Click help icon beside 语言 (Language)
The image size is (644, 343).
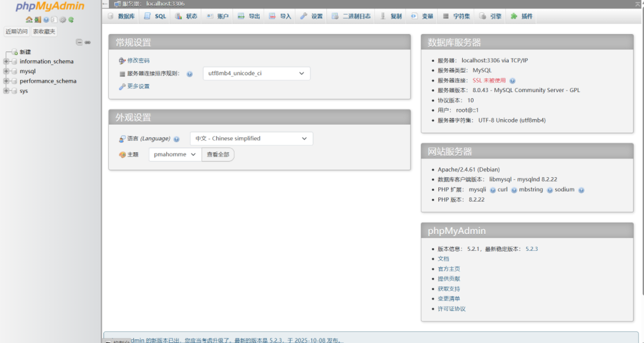point(176,139)
